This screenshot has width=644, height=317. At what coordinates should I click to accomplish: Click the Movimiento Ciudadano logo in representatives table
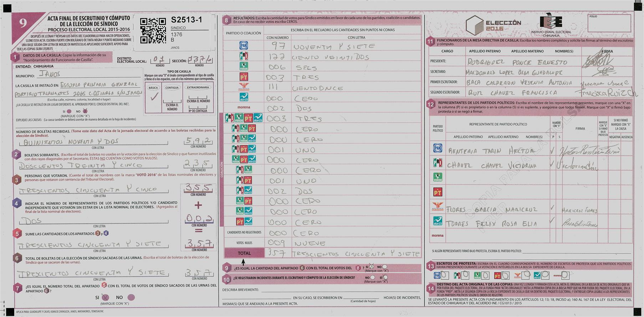[x=438, y=206]
